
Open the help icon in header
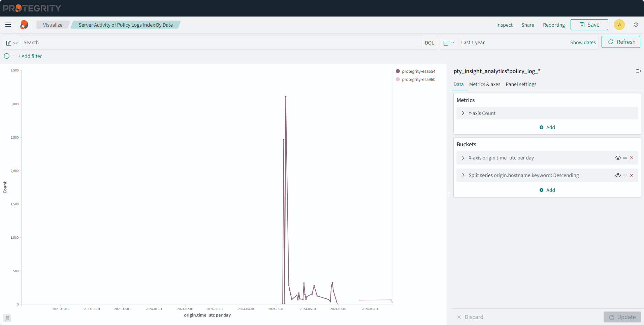coord(636,25)
